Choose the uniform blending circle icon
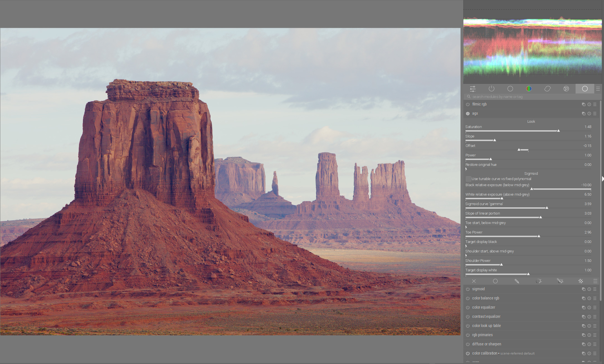 tap(495, 281)
